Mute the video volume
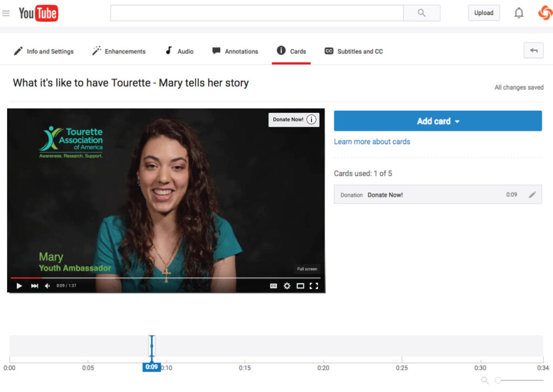This screenshot has height=392, width=553. (x=48, y=286)
